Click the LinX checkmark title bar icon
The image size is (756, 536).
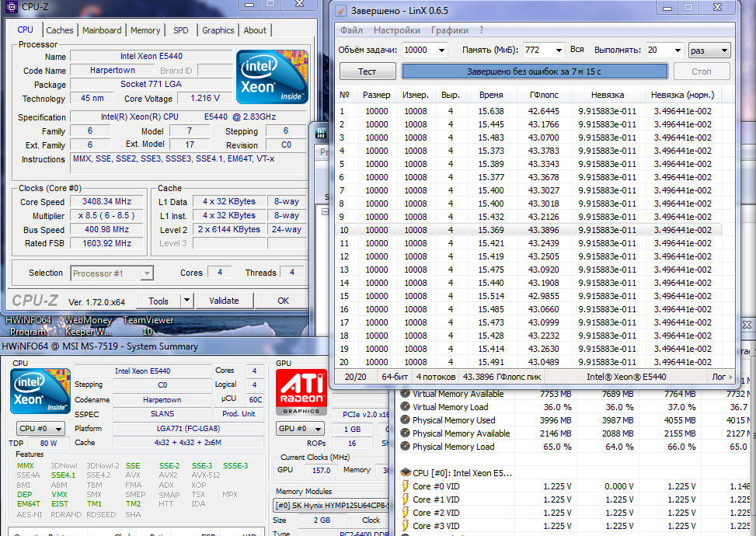coord(340,11)
